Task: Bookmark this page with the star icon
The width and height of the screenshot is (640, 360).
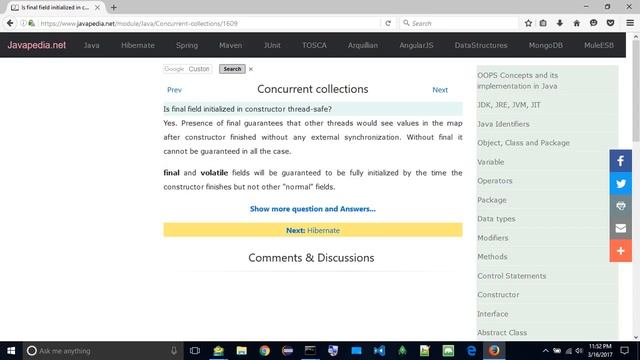Action: (528, 23)
